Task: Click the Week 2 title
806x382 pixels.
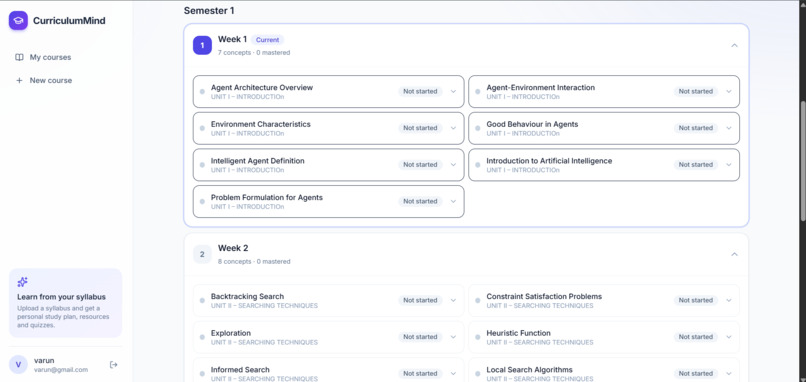Action: pyautogui.click(x=233, y=248)
